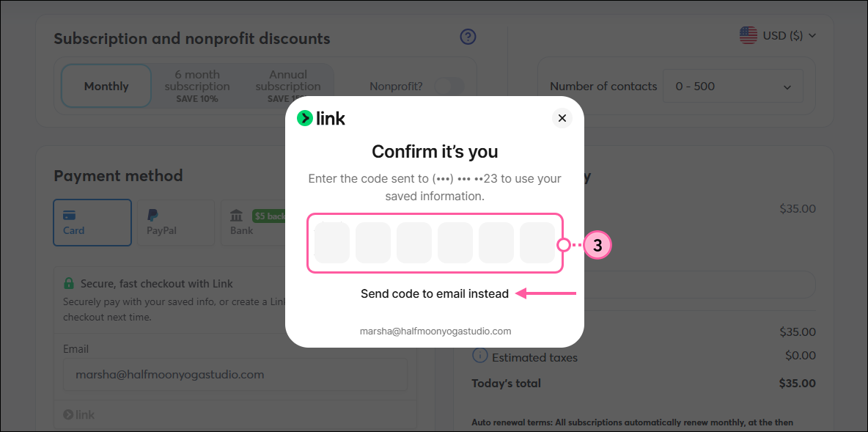Screen dimensions: 868x432
Task: Open the 0 - 500 contacts selector
Action: coord(733,86)
